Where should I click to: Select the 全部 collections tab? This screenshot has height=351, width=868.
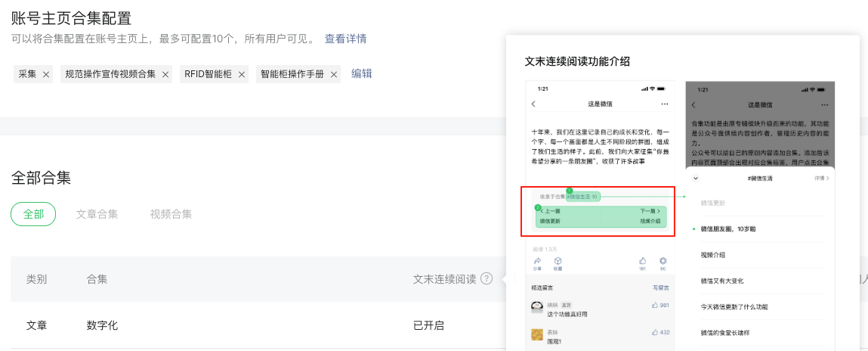tap(33, 215)
